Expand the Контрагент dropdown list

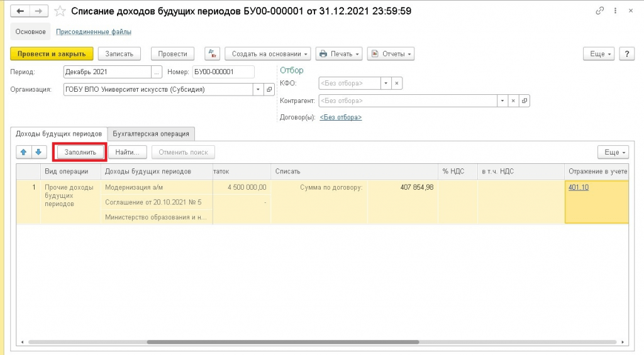pyautogui.click(x=502, y=101)
